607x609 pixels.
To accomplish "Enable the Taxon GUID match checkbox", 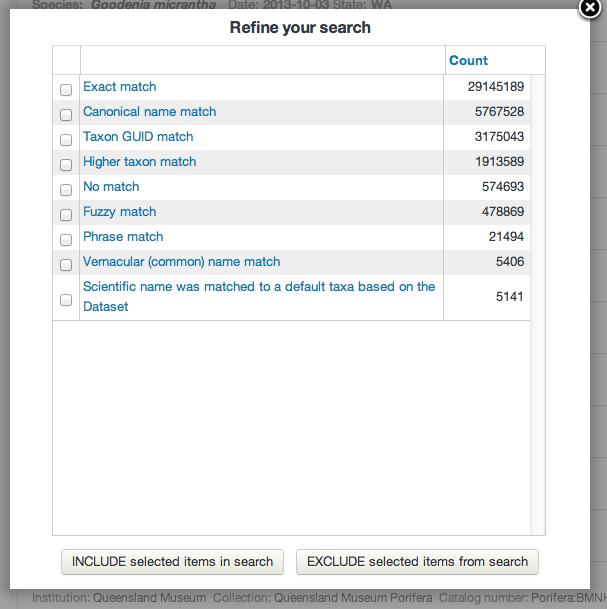I will 66,139.
